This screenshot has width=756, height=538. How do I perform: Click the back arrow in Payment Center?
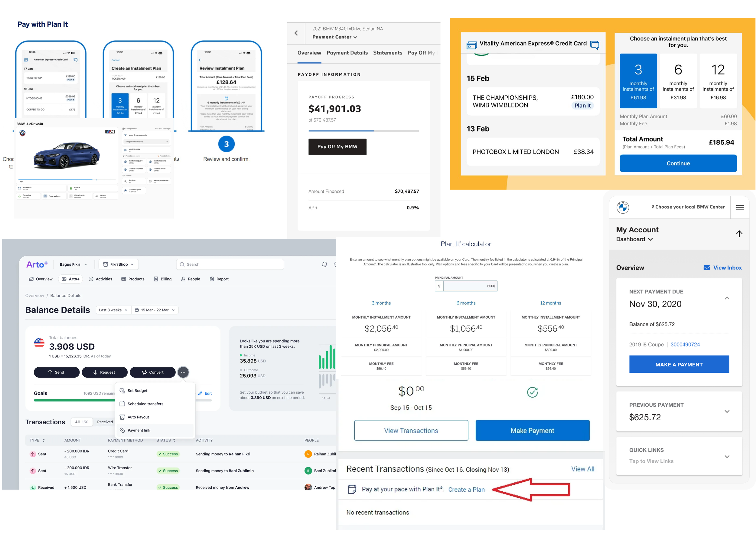296,33
